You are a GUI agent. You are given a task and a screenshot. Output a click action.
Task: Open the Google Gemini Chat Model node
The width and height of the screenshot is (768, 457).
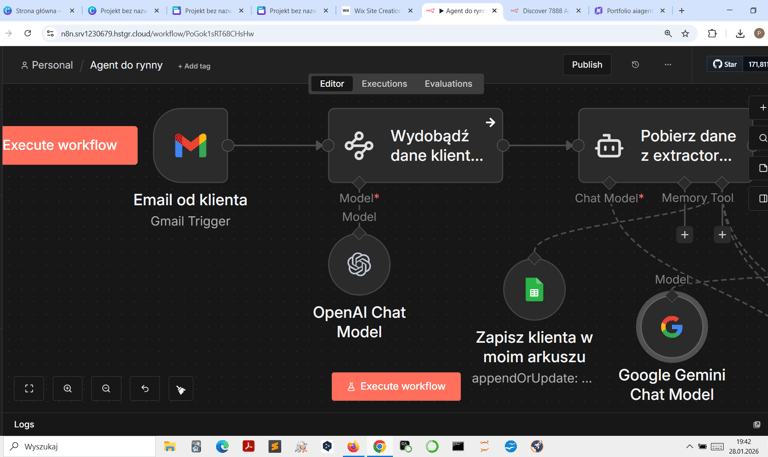(672, 327)
